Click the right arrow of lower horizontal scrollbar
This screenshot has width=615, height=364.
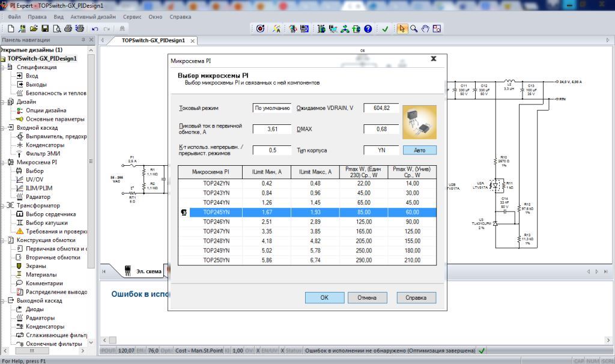pyautogui.click(x=608, y=340)
